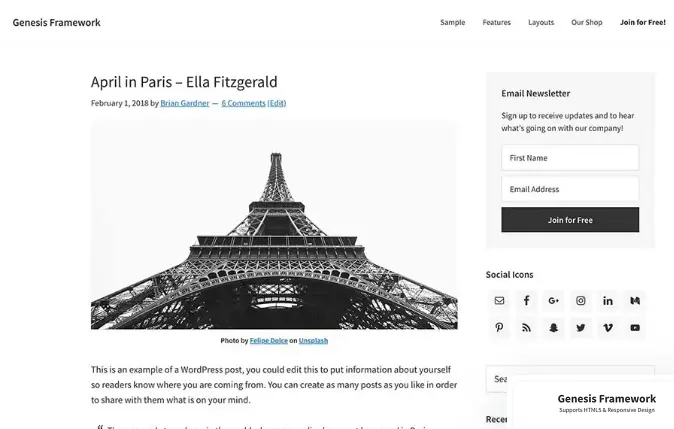Open the Instagram social icon
This screenshot has height=429, width=674.
tap(581, 300)
